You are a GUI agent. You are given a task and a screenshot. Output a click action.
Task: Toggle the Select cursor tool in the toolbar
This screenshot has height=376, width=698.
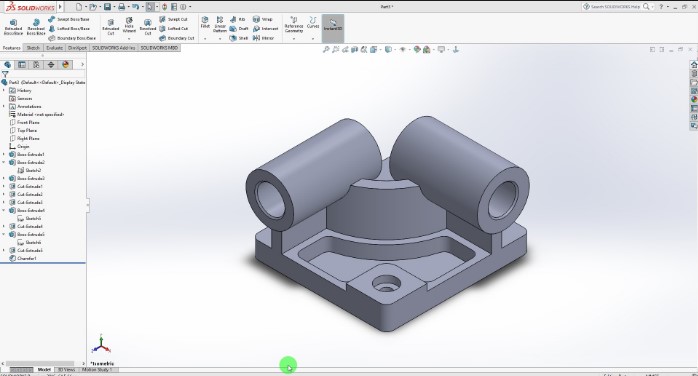click(x=150, y=7)
